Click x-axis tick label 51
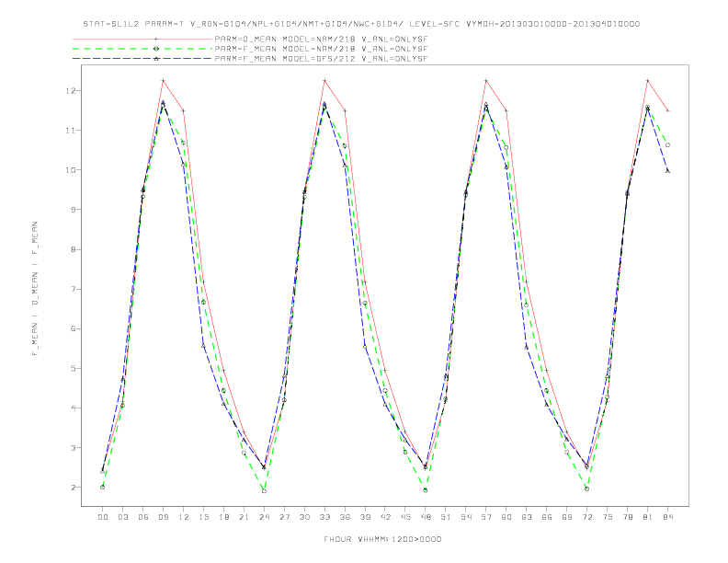The height and width of the screenshot is (563, 728). pyautogui.click(x=446, y=517)
